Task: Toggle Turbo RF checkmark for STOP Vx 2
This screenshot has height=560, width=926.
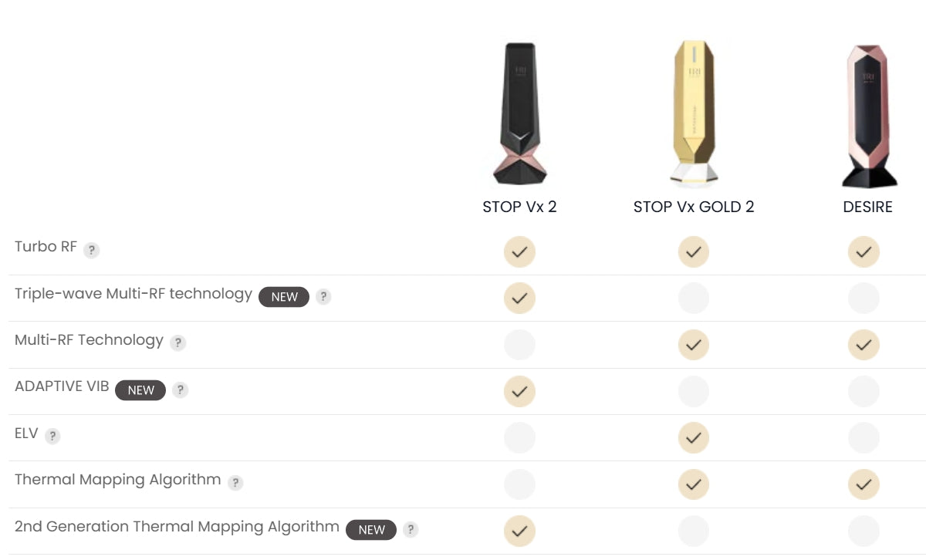Action: [x=519, y=251]
